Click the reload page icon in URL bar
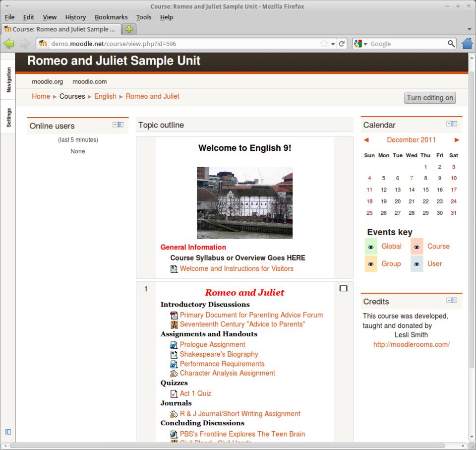Image resolution: width=476 pixels, height=450 pixels. (342, 44)
